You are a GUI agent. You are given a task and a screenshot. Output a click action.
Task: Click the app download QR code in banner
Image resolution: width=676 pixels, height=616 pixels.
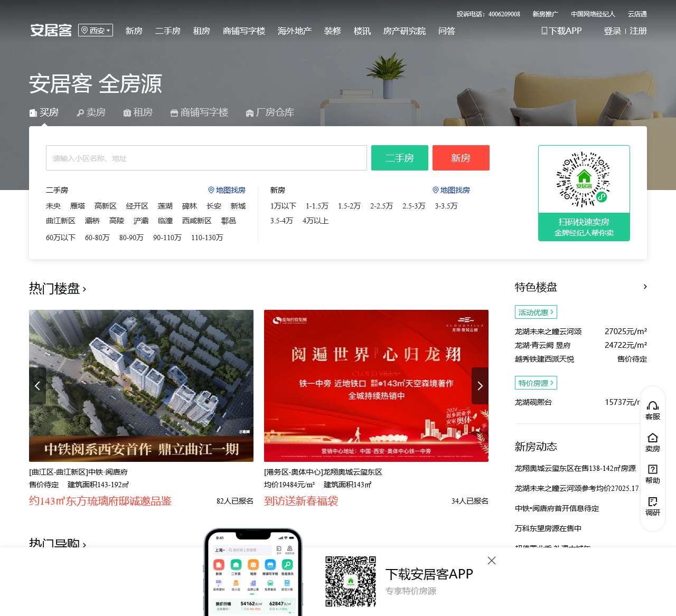[x=351, y=581]
